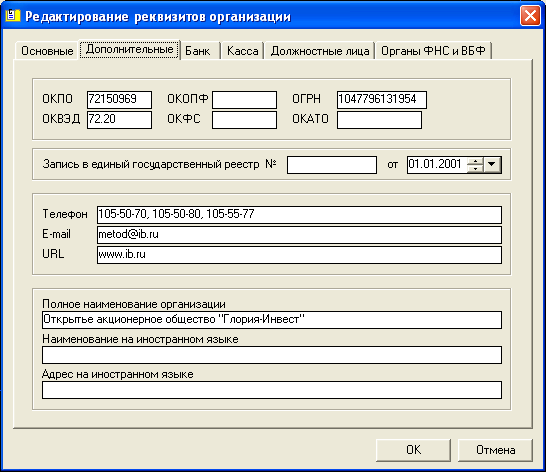Click the ОГРН field
Image resolution: width=546 pixels, height=472 pixels.
pyautogui.click(x=382, y=100)
